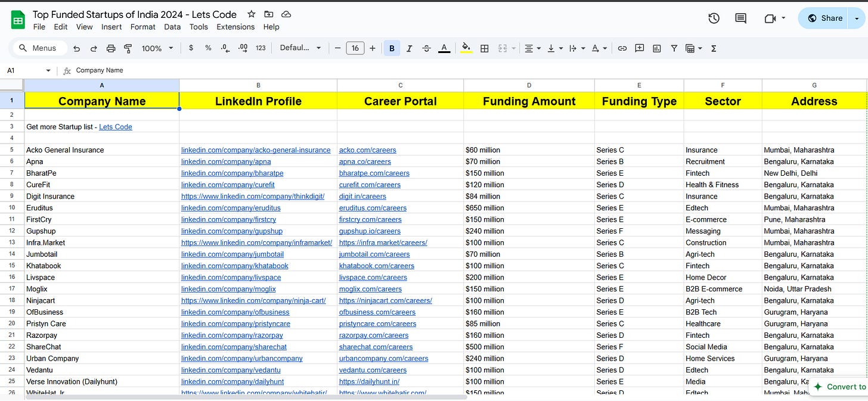This screenshot has height=401, width=868.
Task: Open the Share options dropdown arrow
Action: tap(858, 18)
